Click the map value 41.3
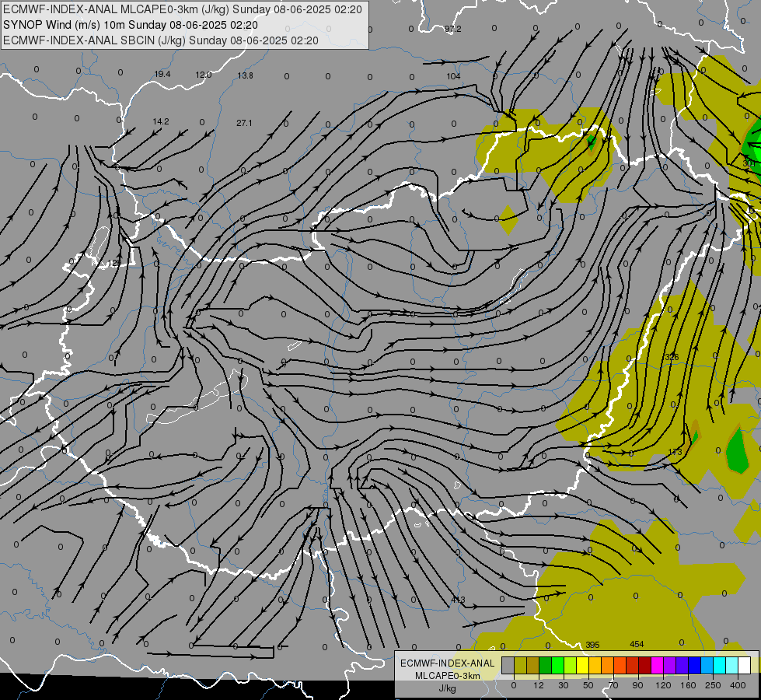Viewport: 761px width, 700px height. point(458,600)
